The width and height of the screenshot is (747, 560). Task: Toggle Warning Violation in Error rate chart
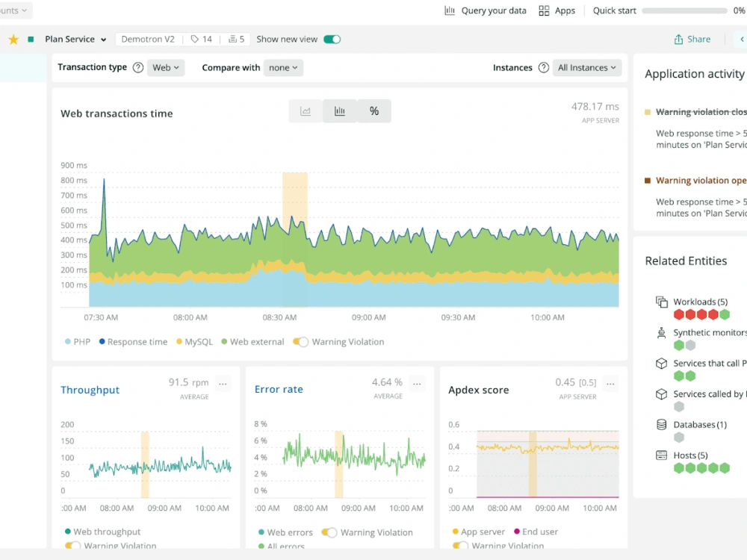[329, 532]
